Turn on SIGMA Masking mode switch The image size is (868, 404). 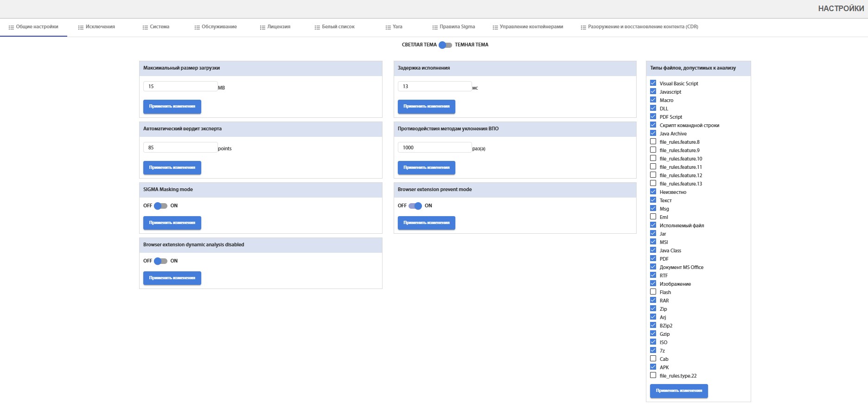[160, 206]
